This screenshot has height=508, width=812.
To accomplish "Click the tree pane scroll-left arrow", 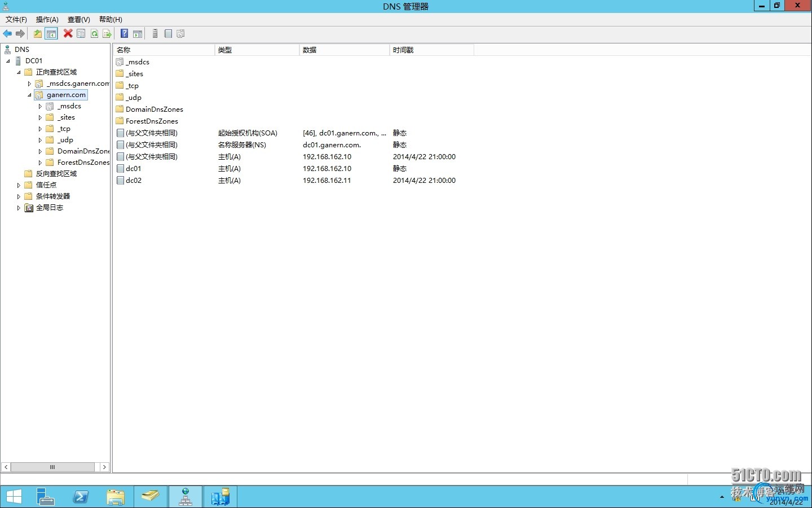I will coord(6,467).
